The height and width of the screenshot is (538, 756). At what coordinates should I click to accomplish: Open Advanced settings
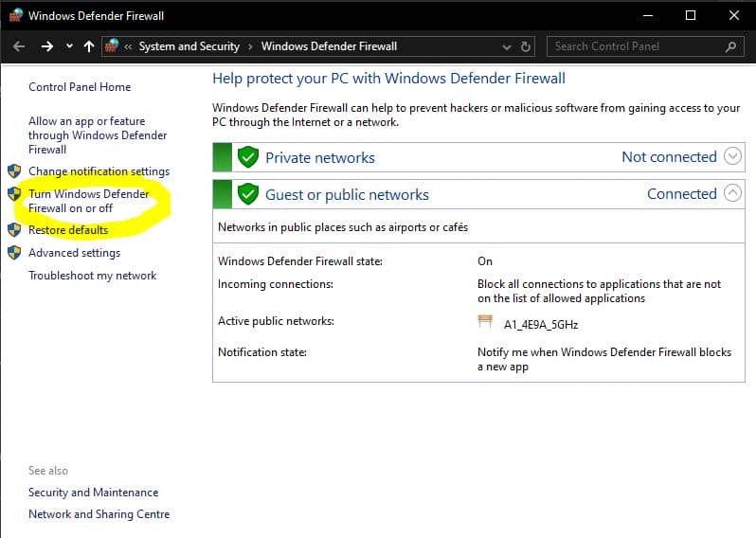point(74,253)
